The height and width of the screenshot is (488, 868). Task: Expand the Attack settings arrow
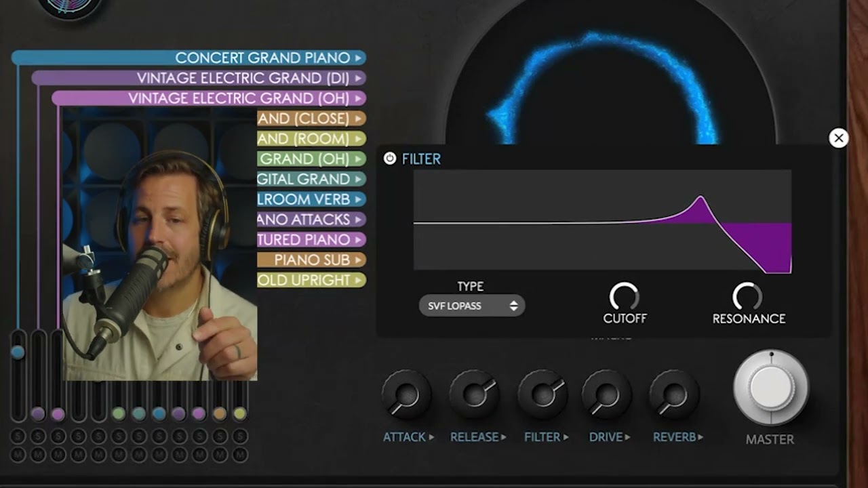pos(431,437)
